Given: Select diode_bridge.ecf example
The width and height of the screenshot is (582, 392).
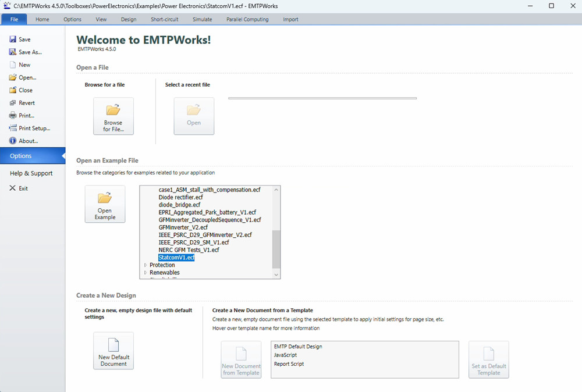Looking at the screenshot, I should (179, 205).
